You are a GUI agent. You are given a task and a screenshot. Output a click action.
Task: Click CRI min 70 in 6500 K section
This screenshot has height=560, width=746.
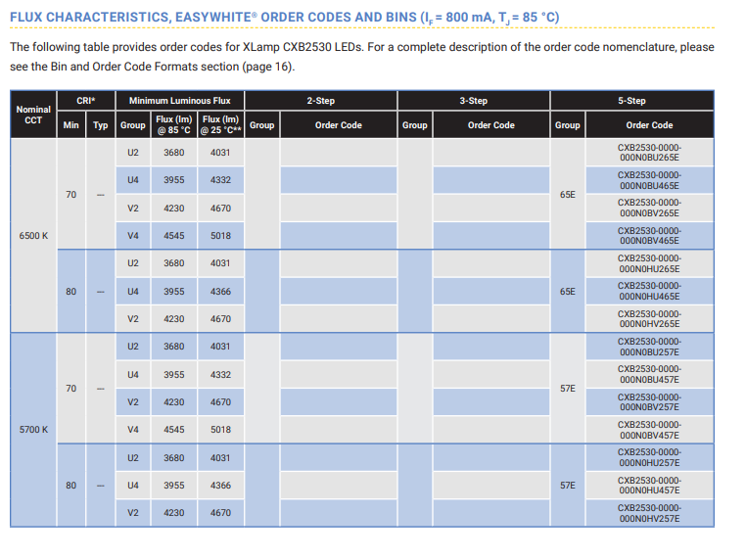pos(70,194)
